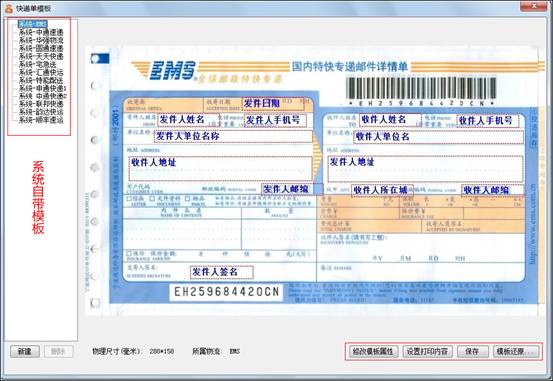Click the 模板还原 button
The height and width of the screenshot is (381, 553).
pos(516,351)
